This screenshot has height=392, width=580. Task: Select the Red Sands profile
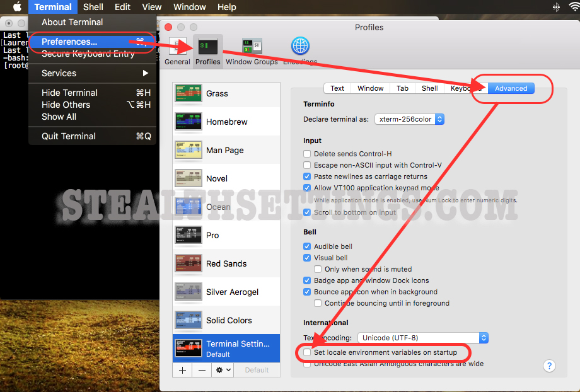pyautogui.click(x=226, y=263)
